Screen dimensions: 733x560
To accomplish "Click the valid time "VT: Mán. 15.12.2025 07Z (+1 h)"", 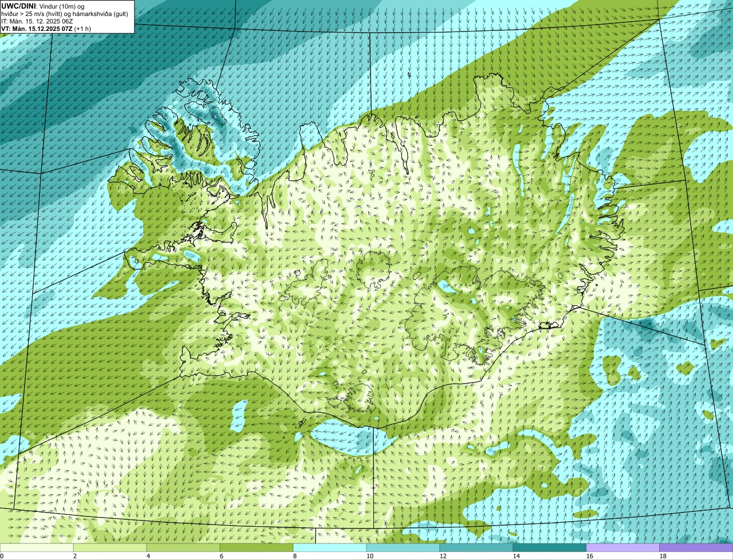I will [x=46, y=29].
